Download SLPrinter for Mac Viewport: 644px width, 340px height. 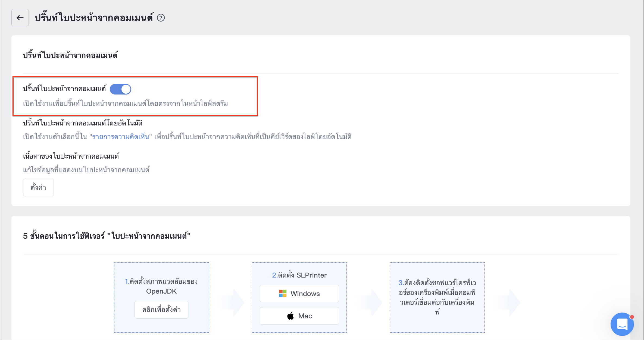click(x=299, y=316)
